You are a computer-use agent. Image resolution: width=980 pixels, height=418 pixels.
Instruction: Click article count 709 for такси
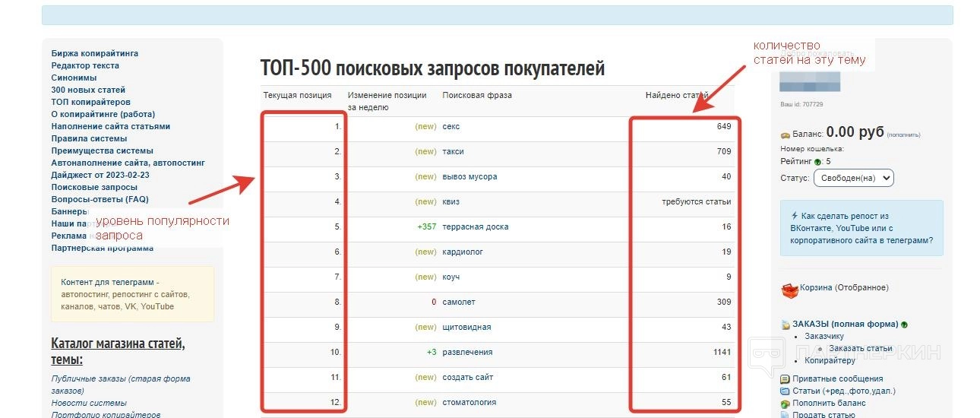pos(724,152)
